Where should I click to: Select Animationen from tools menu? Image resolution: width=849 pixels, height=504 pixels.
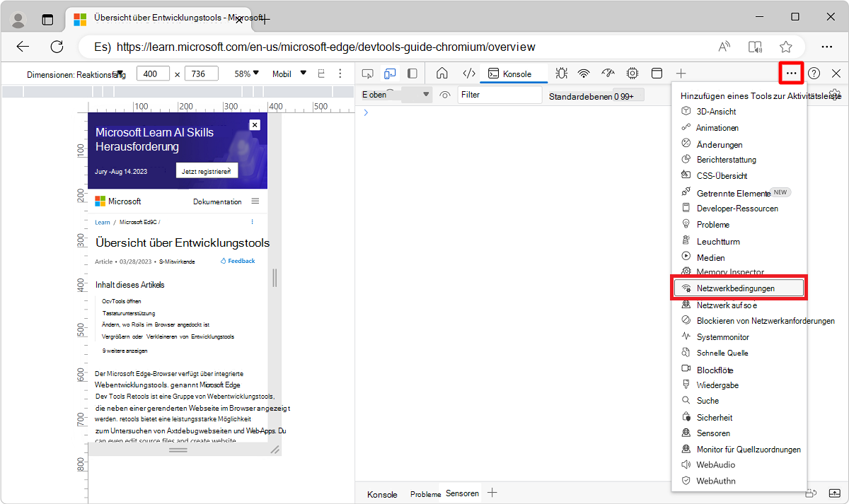tap(739, 128)
